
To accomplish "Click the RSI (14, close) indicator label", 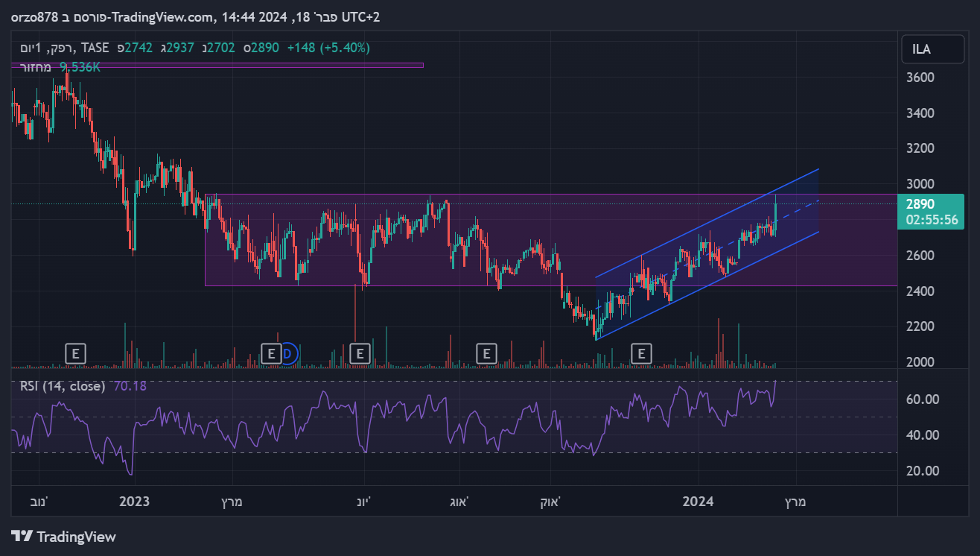I will [62, 386].
